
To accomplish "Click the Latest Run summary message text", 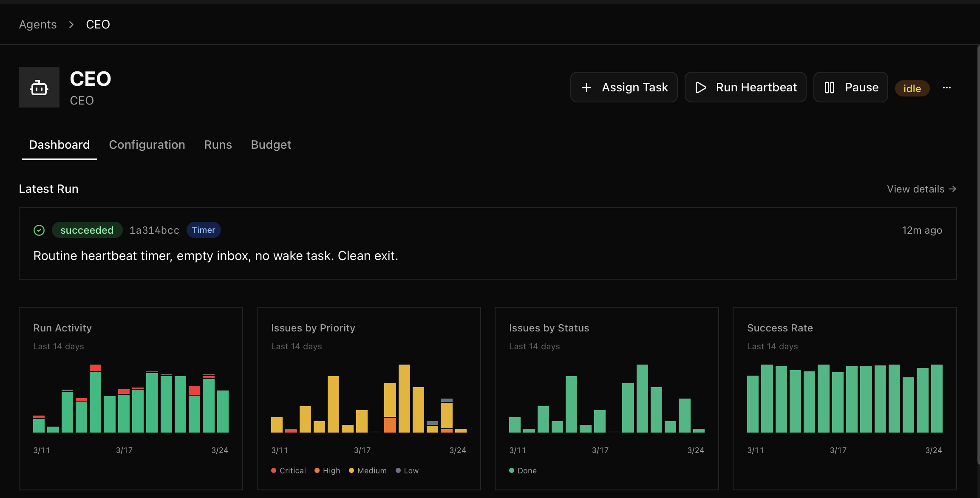I will [x=216, y=255].
